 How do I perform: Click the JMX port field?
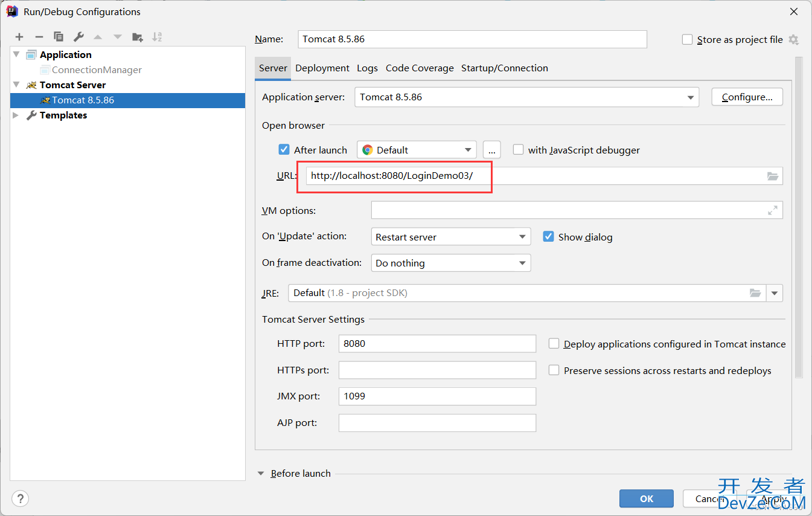pos(437,396)
